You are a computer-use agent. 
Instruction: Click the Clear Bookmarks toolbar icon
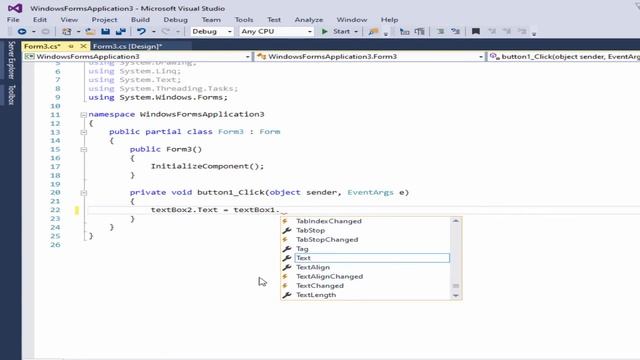[x=522, y=31]
